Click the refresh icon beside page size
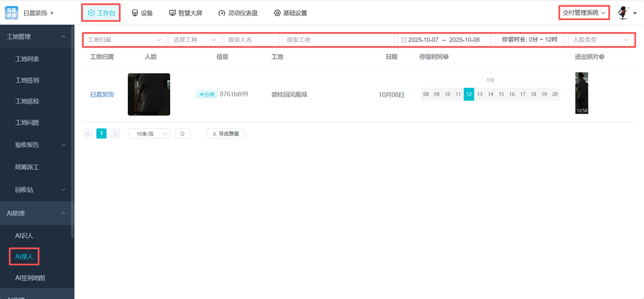 tap(182, 133)
